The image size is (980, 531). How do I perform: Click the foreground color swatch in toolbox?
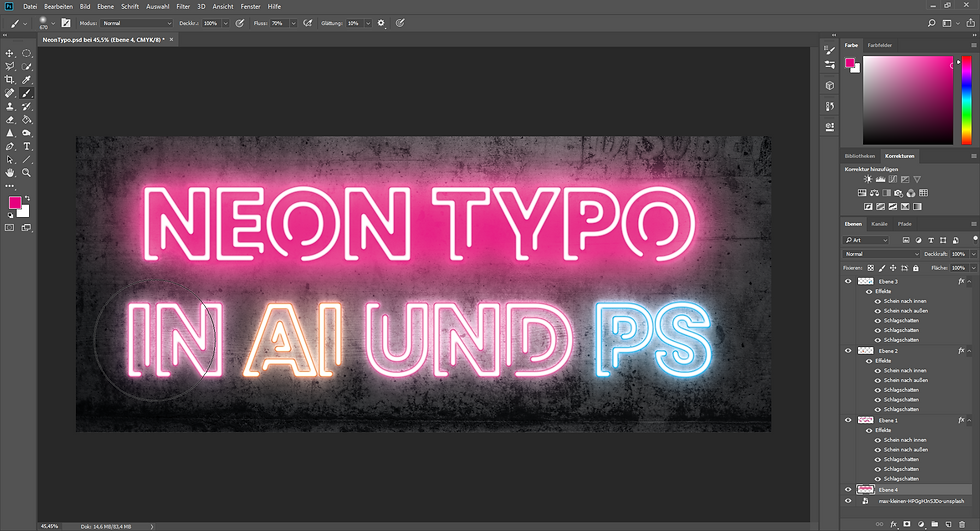coord(14,202)
